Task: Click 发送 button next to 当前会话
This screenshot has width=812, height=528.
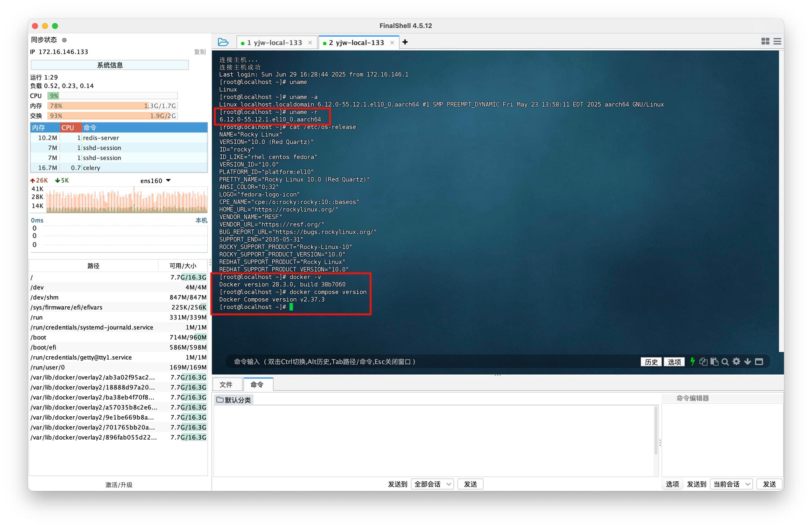Action: (x=769, y=484)
